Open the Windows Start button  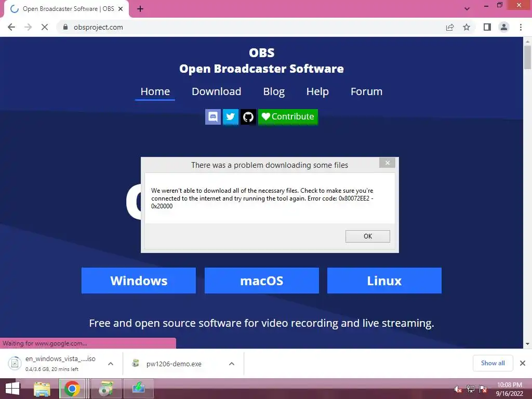click(x=12, y=389)
